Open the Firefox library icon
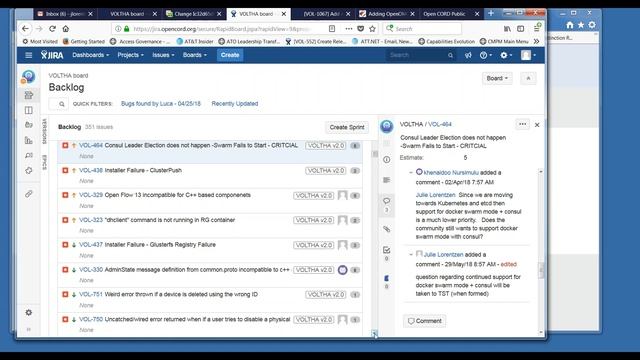Viewport: 640px width, 360px height. pos(507,29)
